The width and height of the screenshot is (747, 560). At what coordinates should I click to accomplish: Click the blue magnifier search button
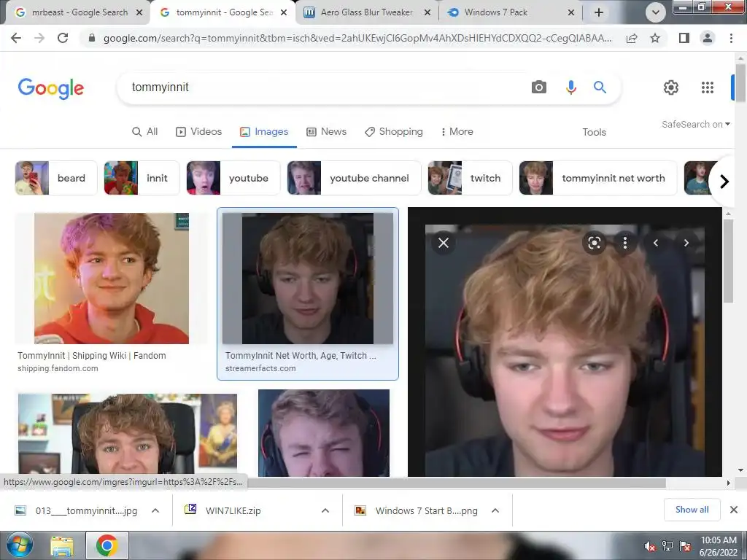coord(600,87)
